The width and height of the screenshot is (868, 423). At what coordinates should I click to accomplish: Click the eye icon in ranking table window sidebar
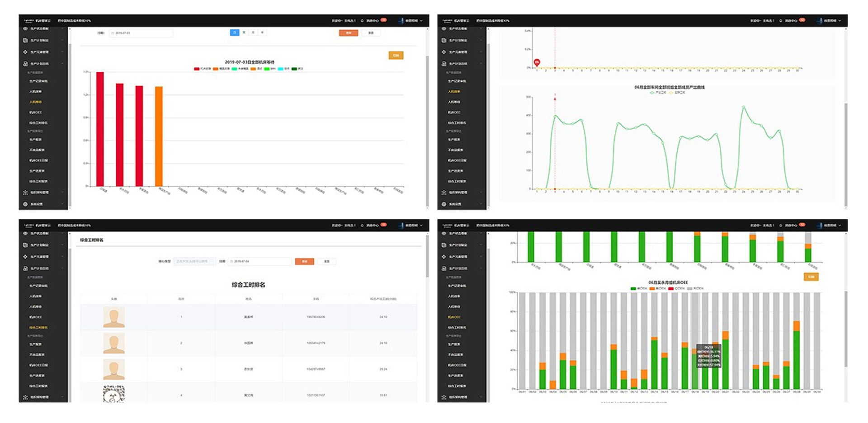tap(25, 234)
